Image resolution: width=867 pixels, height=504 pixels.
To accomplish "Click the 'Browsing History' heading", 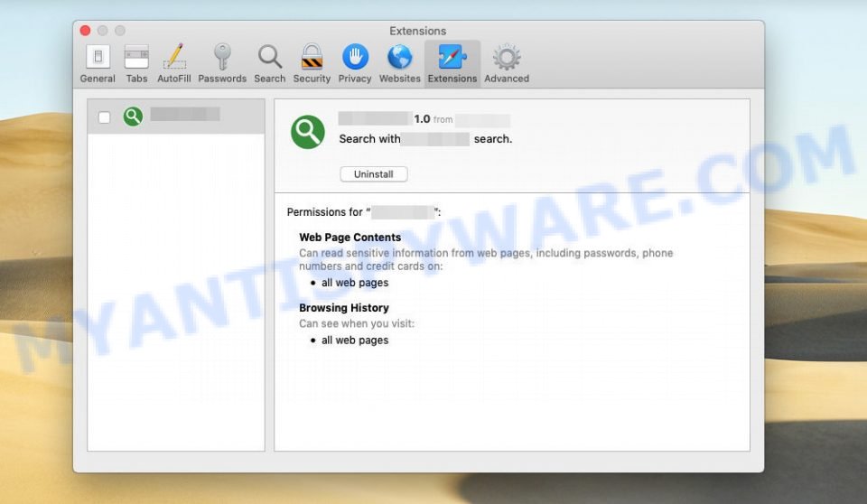I will (344, 308).
